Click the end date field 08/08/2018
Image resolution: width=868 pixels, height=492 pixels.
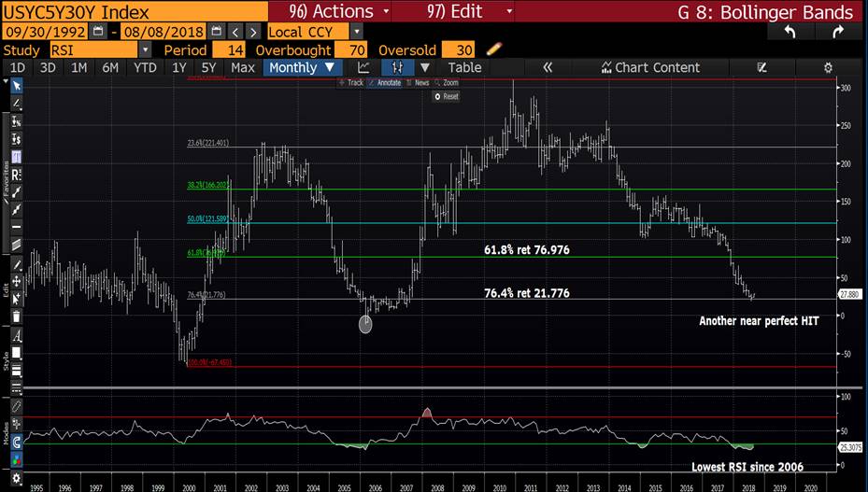tap(164, 32)
